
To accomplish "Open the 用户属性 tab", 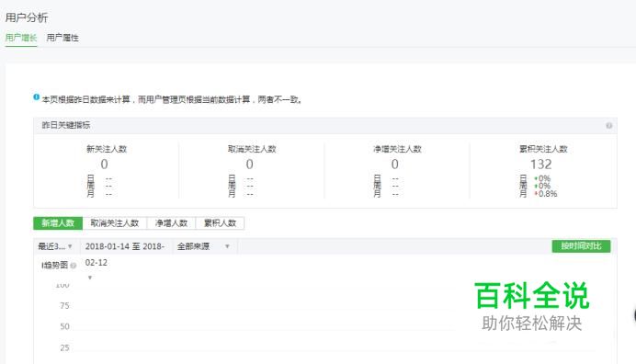I will coord(62,38).
